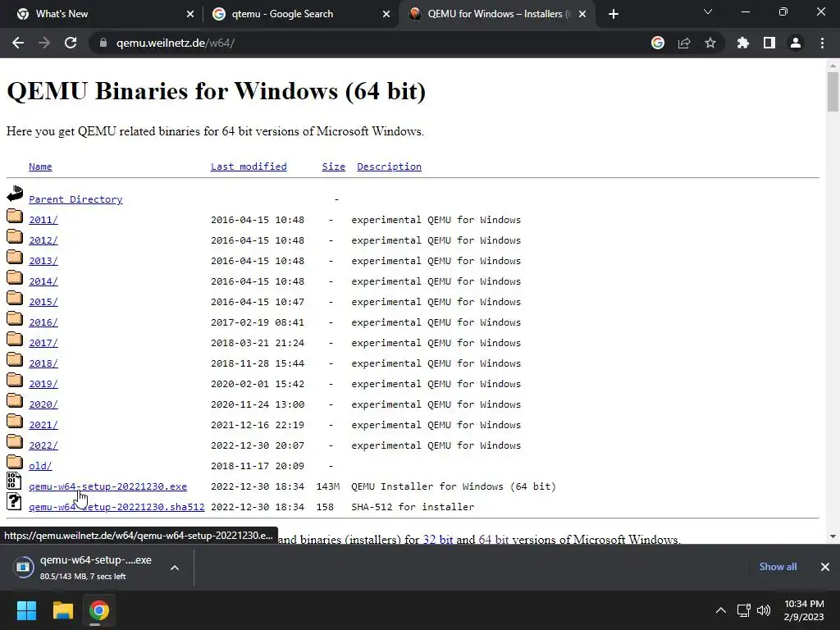Show all downloads
The height and width of the screenshot is (630, 840).
[x=778, y=567]
